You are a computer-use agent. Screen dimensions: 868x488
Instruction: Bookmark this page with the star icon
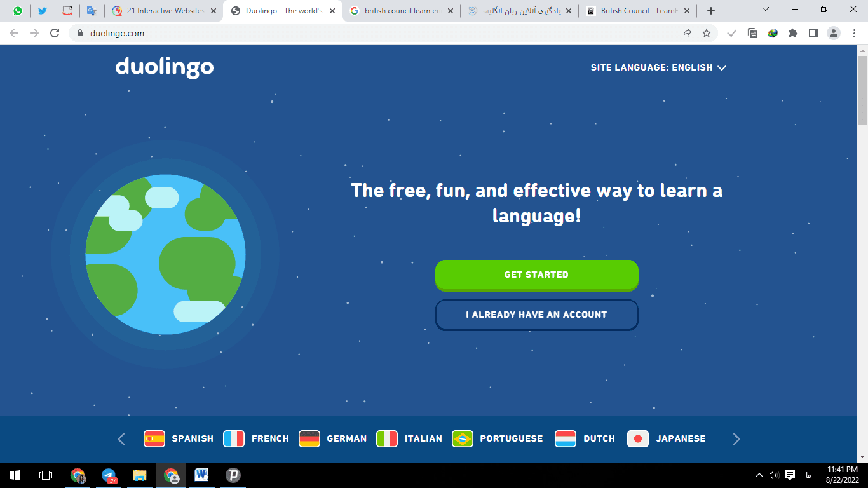pyautogui.click(x=707, y=33)
